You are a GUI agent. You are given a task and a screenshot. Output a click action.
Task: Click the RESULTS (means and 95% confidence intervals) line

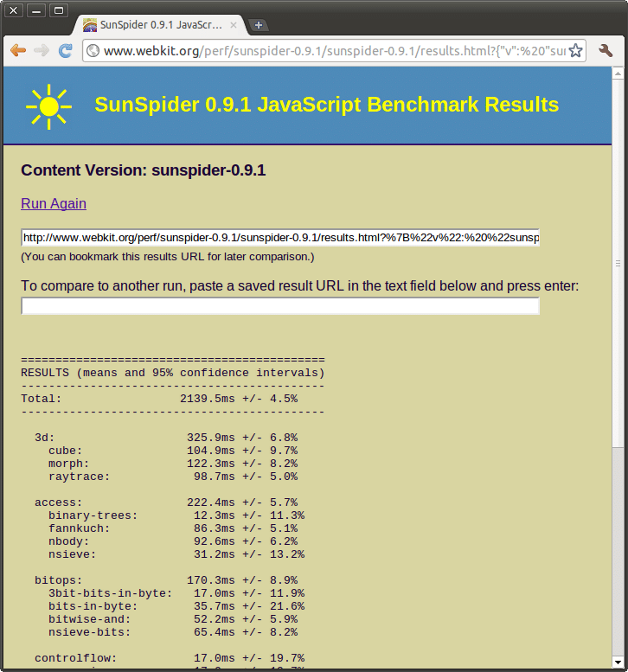(173, 373)
